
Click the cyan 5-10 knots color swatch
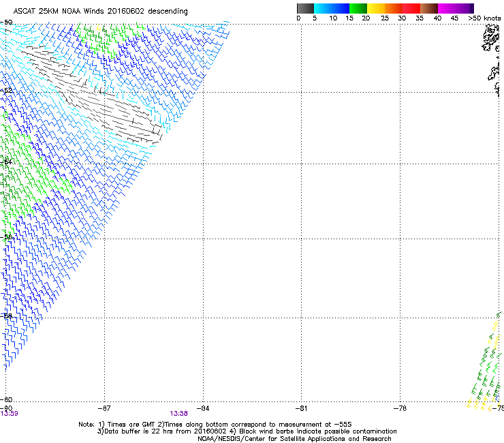pos(323,8)
